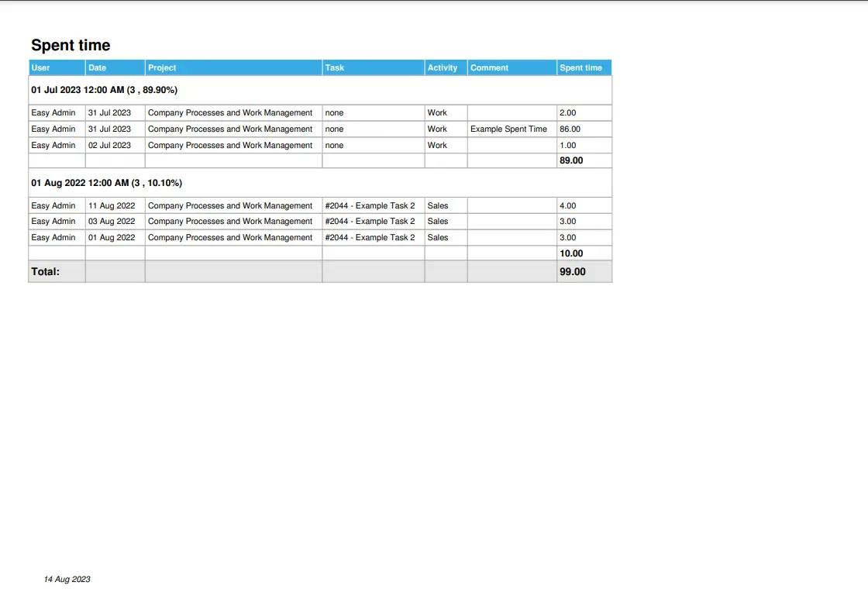Click the "Spent time" page heading

(x=71, y=45)
